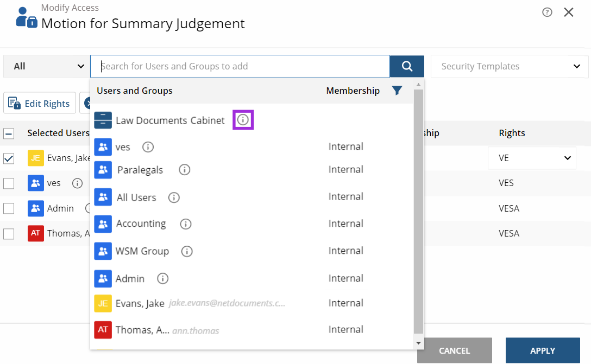The height and width of the screenshot is (364, 591).
Task: Toggle the select-all header checkbox
Action: pos(9,133)
